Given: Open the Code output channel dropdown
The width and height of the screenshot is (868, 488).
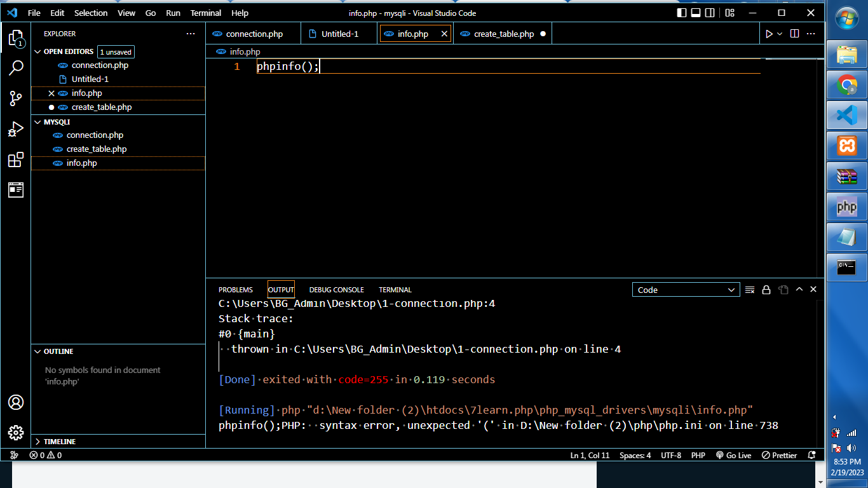Looking at the screenshot, I should click(x=686, y=290).
